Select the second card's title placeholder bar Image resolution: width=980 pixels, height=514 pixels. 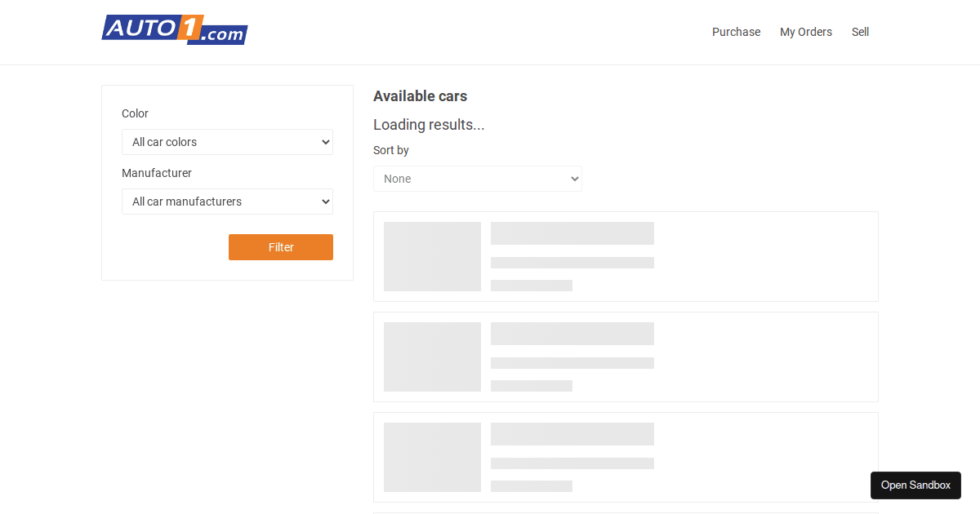point(572,334)
